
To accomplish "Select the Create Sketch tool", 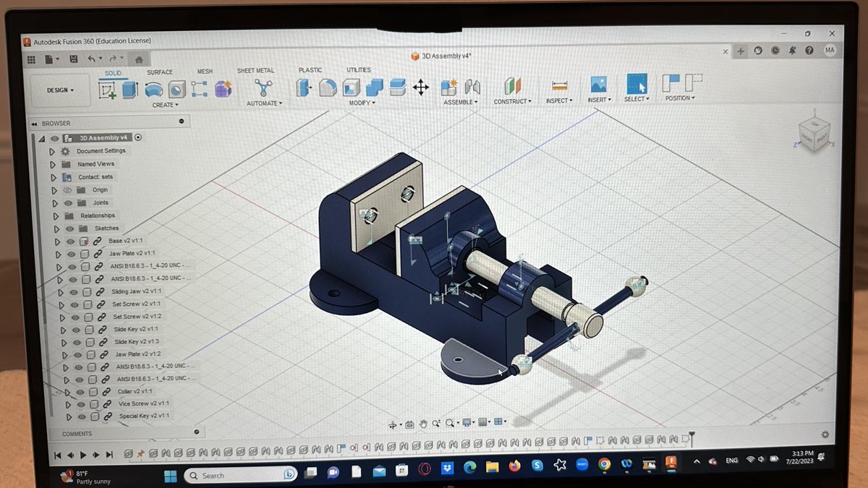I will (x=107, y=90).
